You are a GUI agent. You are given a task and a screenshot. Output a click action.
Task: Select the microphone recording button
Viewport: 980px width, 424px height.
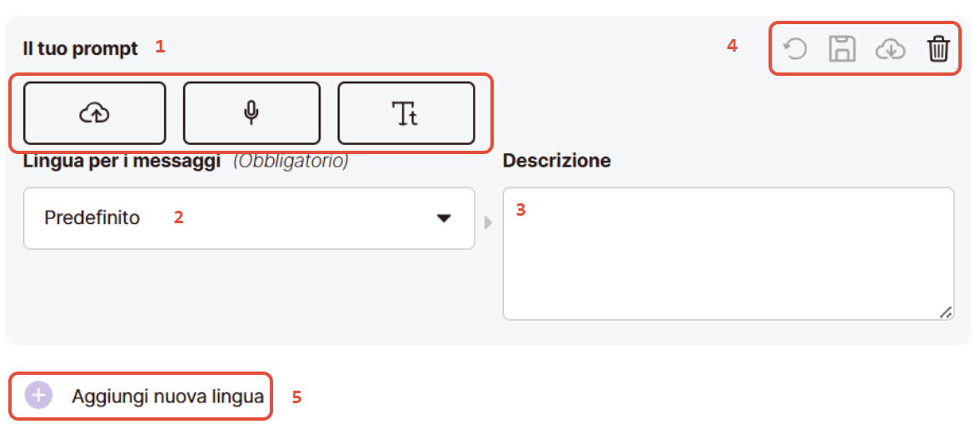pos(251,113)
